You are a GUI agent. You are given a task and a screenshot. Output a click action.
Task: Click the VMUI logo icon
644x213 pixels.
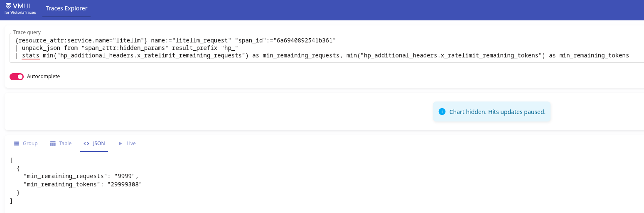(8, 6)
